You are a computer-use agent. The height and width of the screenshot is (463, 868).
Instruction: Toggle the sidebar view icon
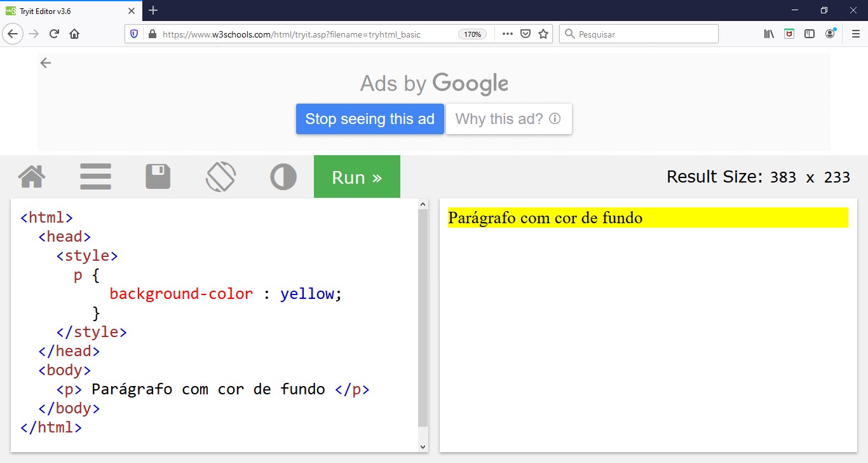click(x=810, y=33)
